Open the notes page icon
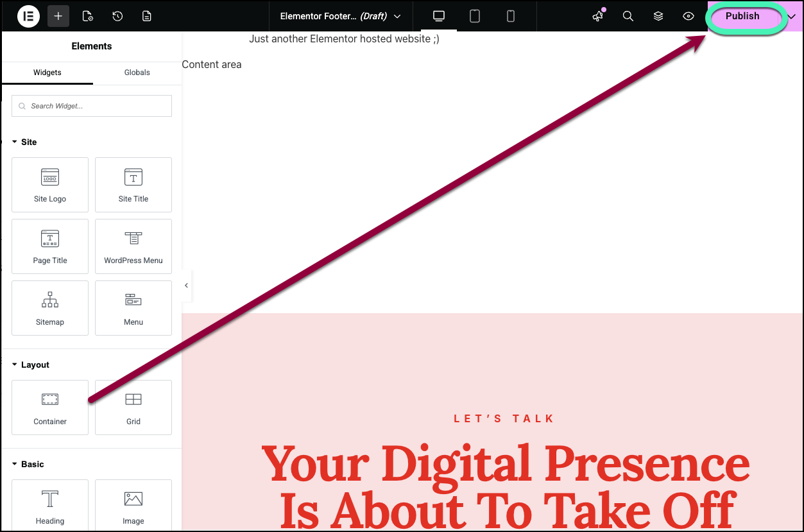The width and height of the screenshot is (804, 532). tap(147, 16)
